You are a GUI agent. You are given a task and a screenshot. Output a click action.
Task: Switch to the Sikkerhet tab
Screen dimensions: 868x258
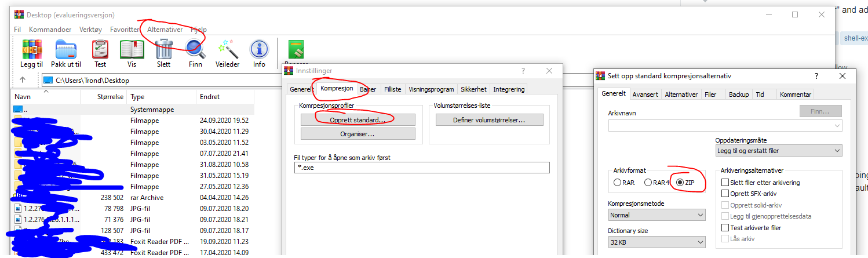(x=473, y=89)
